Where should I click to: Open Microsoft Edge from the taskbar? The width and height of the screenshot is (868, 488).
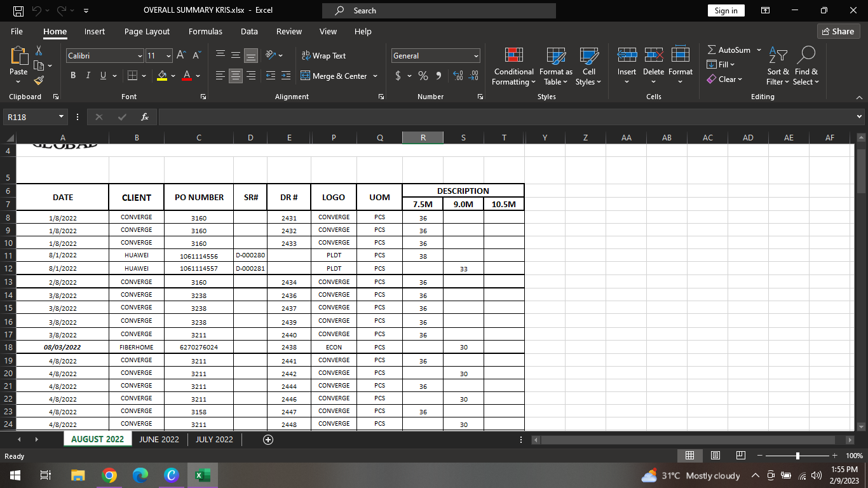(140, 475)
